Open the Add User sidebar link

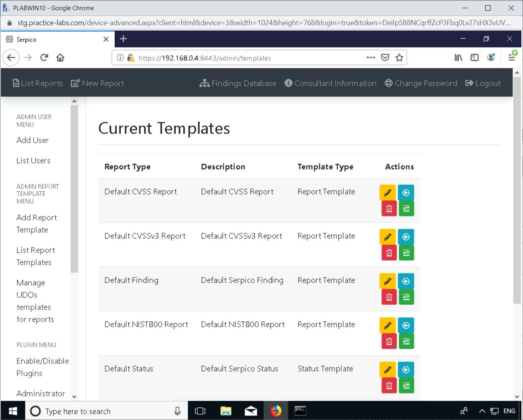pos(33,140)
